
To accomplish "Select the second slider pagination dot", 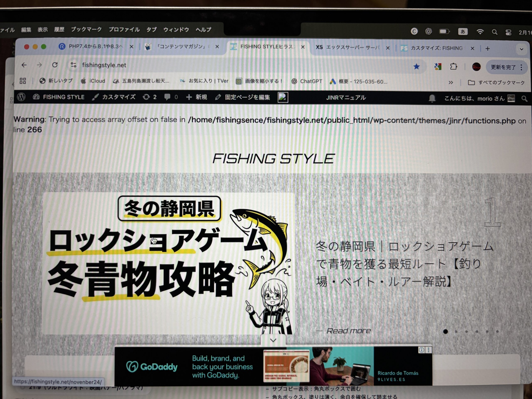I will 456,332.
